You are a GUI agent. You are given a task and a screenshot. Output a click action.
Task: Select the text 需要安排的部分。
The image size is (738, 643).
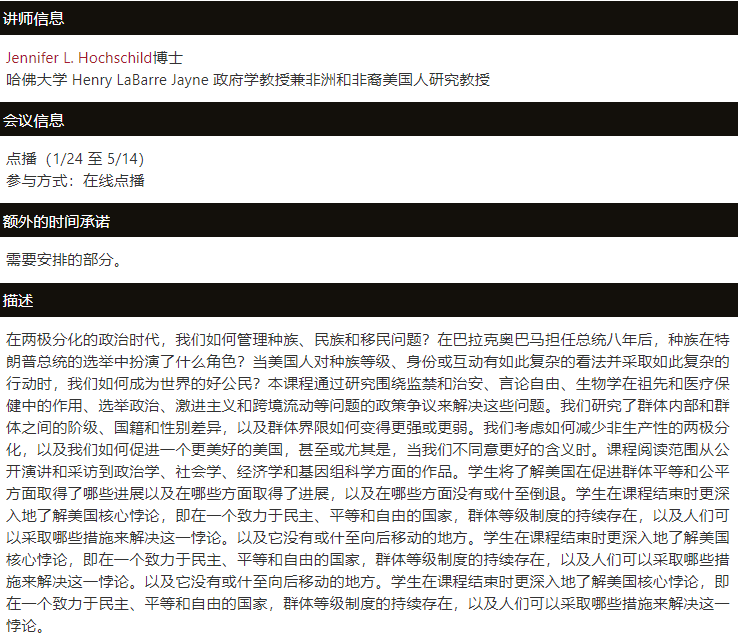[64, 259]
